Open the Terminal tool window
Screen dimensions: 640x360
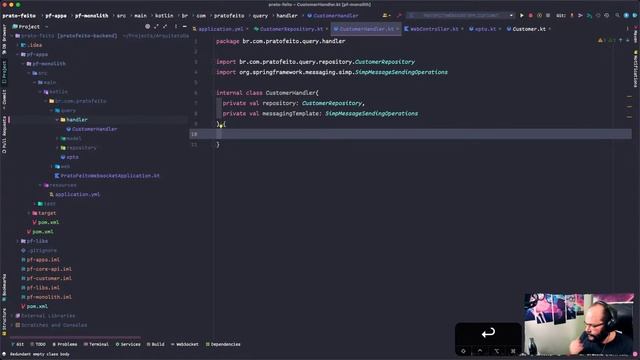96,344
